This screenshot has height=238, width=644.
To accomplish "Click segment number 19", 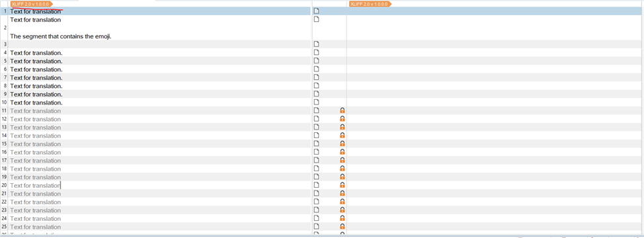I will [x=4, y=177].
